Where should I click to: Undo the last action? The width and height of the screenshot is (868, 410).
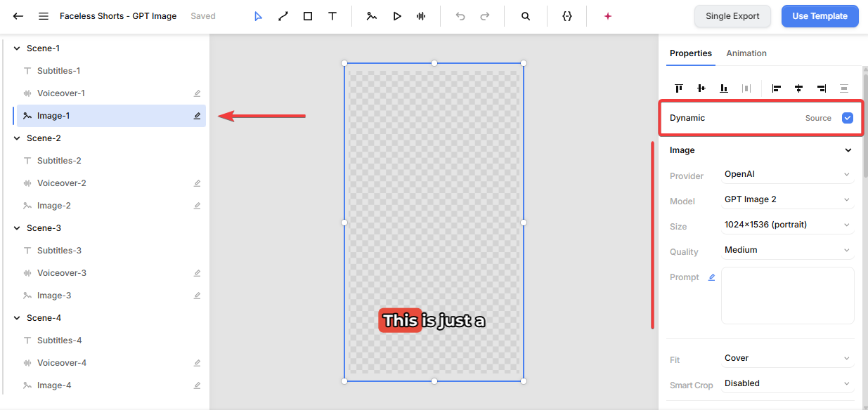[460, 16]
